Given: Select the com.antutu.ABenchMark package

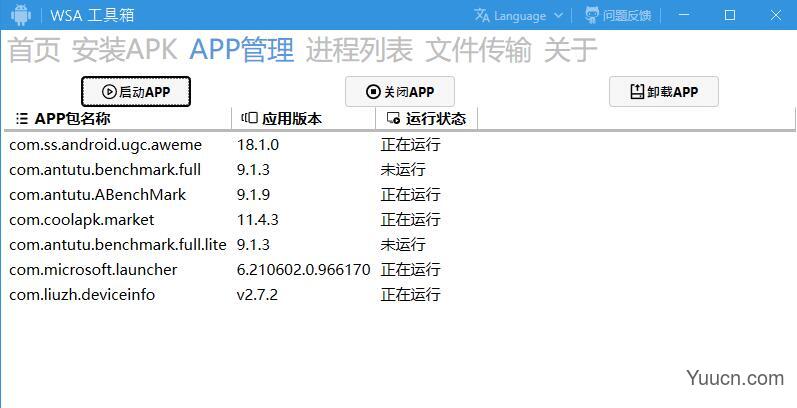Looking at the screenshot, I should (97, 194).
